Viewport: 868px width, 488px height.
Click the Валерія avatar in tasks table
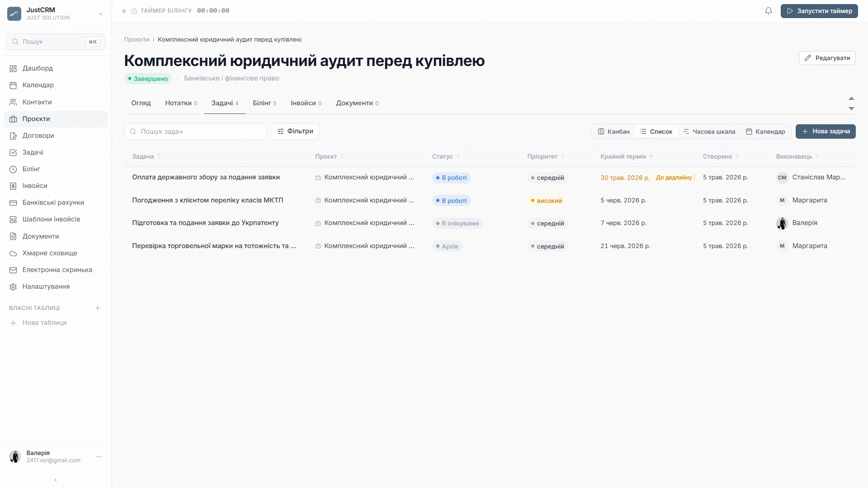[x=782, y=223]
